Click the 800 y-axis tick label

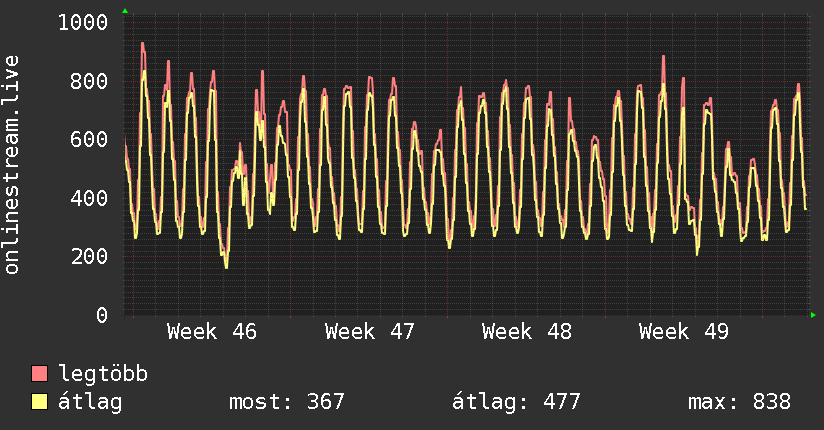pos(89,81)
